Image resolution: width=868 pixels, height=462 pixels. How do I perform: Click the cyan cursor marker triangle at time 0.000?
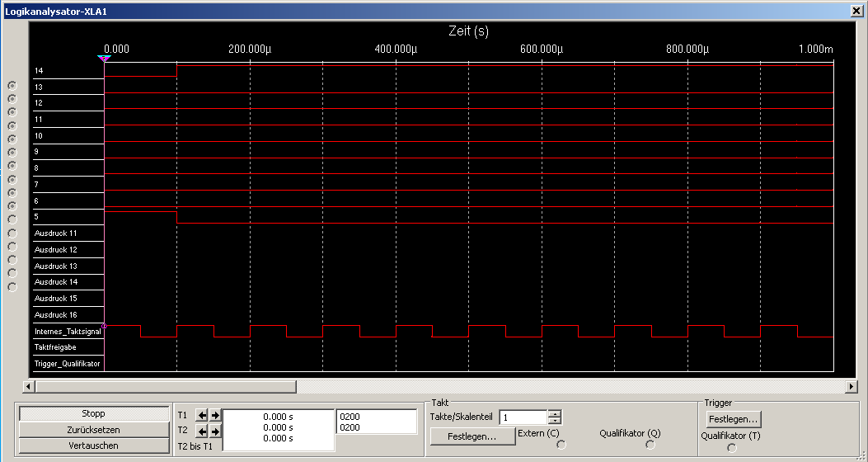(104, 59)
